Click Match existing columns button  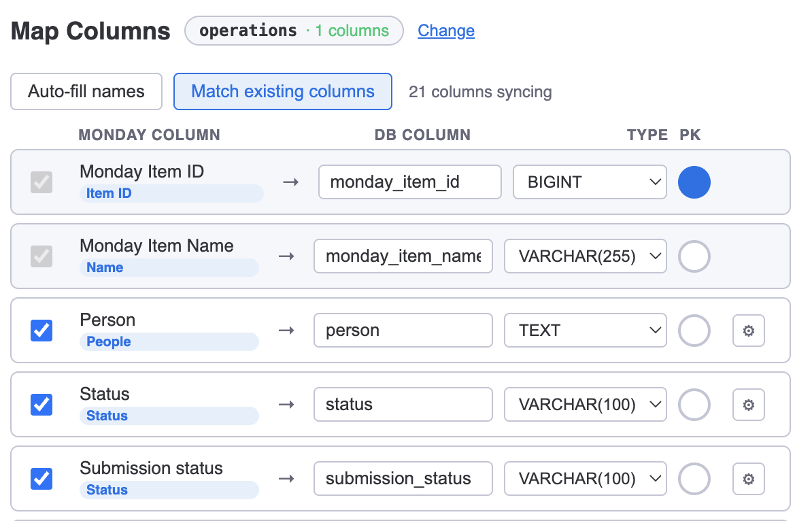pos(283,92)
